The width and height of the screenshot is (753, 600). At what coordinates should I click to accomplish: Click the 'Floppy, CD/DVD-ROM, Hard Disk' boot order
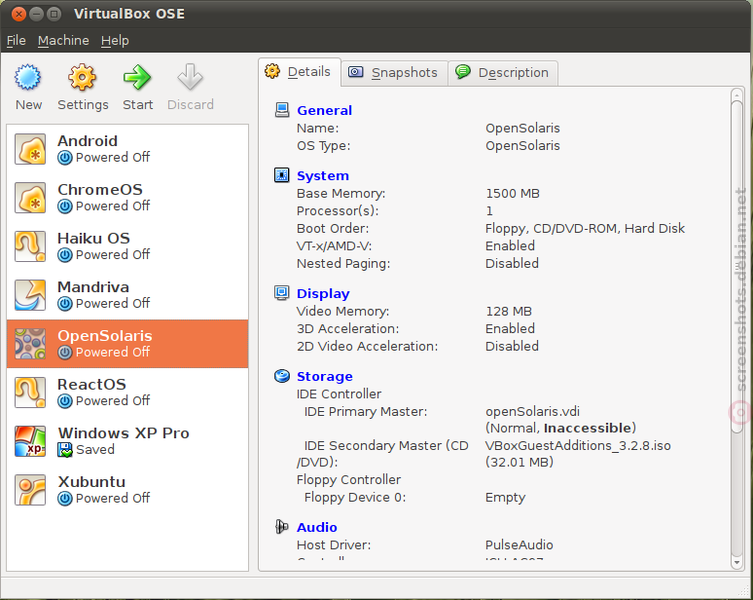coord(585,229)
